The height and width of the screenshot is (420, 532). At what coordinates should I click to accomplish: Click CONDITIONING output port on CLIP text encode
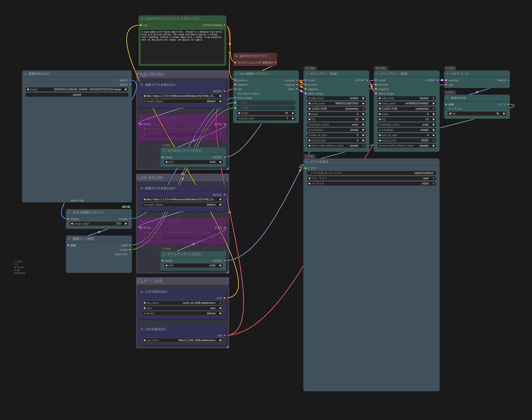(x=224, y=25)
